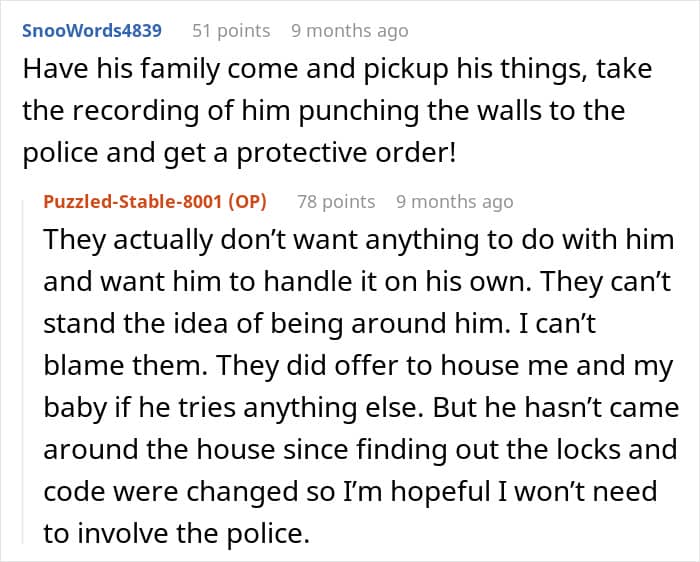Click the 78 points score
This screenshot has height=562, width=700.
point(336,201)
